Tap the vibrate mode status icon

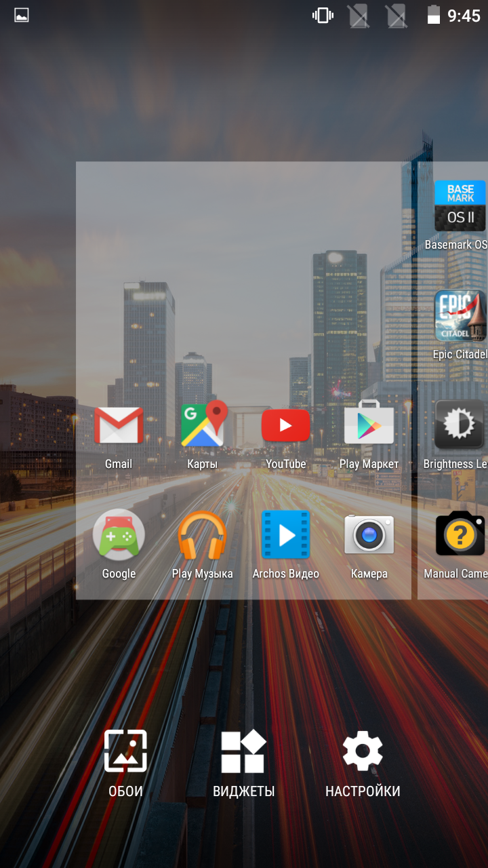[x=323, y=15]
